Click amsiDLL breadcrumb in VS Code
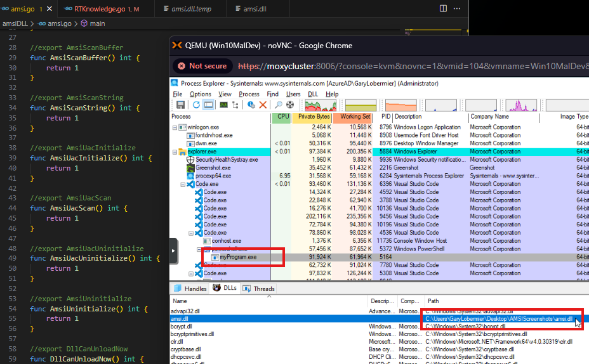This screenshot has height=364, width=589. 15,23
